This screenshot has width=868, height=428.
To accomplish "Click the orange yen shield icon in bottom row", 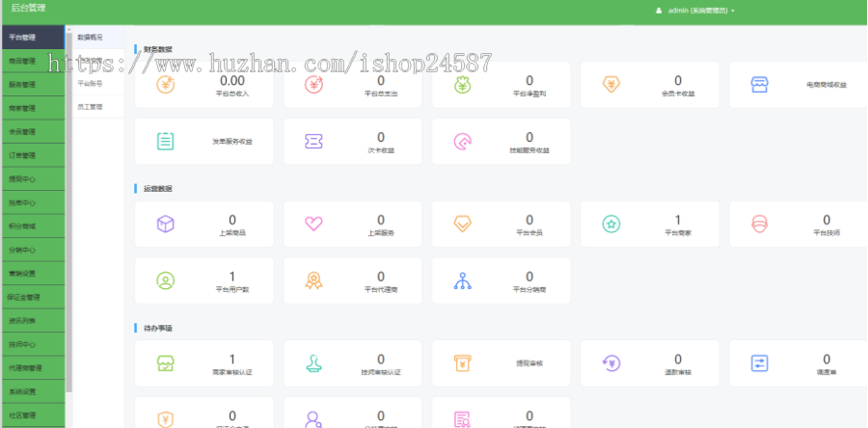I will click(x=166, y=419).
